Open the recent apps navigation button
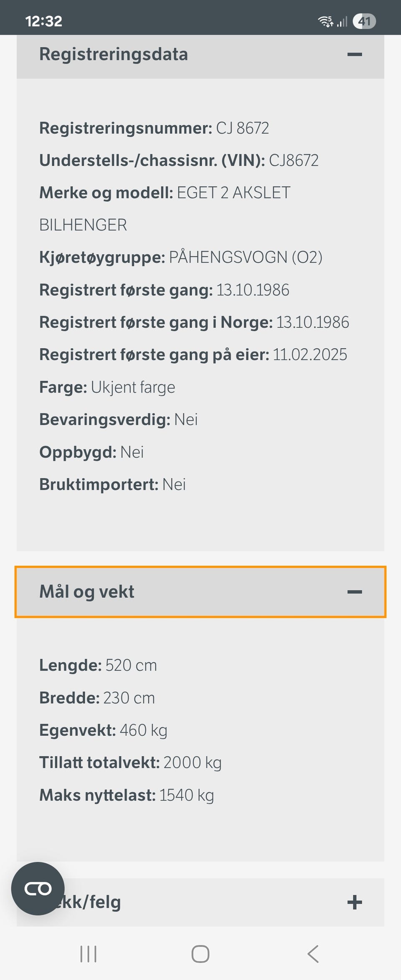The height and width of the screenshot is (980, 401). click(88, 954)
